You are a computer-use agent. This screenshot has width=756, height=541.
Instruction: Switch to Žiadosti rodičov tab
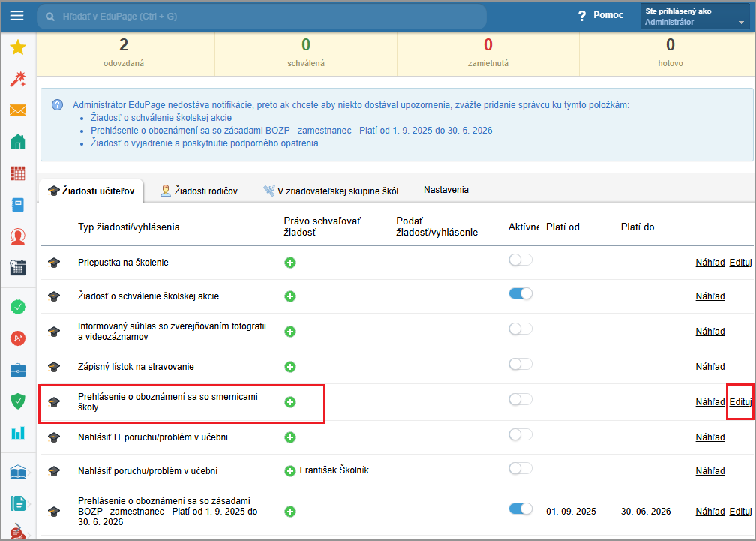click(x=199, y=191)
